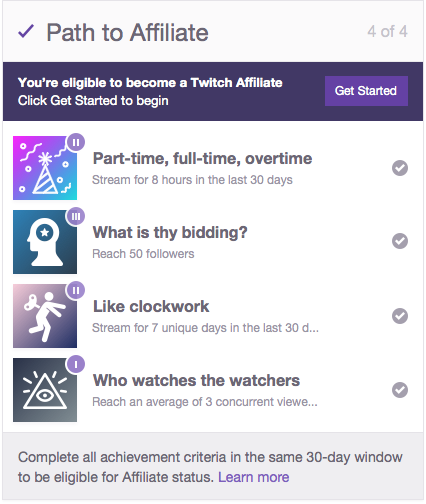The width and height of the screenshot is (426, 504).
Task: Click checkmark for Like clockwork
Action: click(x=400, y=316)
